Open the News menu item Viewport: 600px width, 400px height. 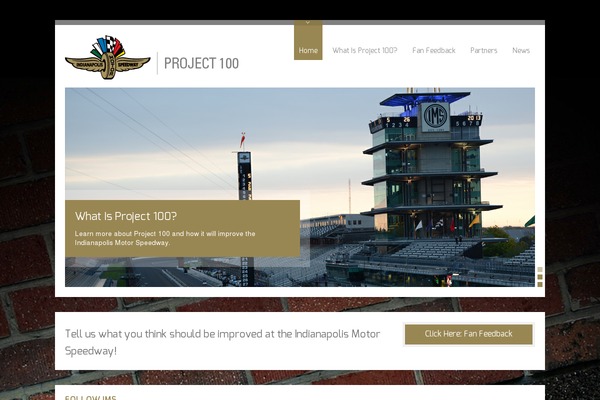click(x=521, y=51)
